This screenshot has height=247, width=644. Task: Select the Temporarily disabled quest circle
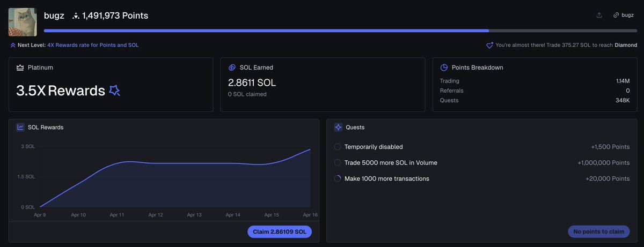338,147
